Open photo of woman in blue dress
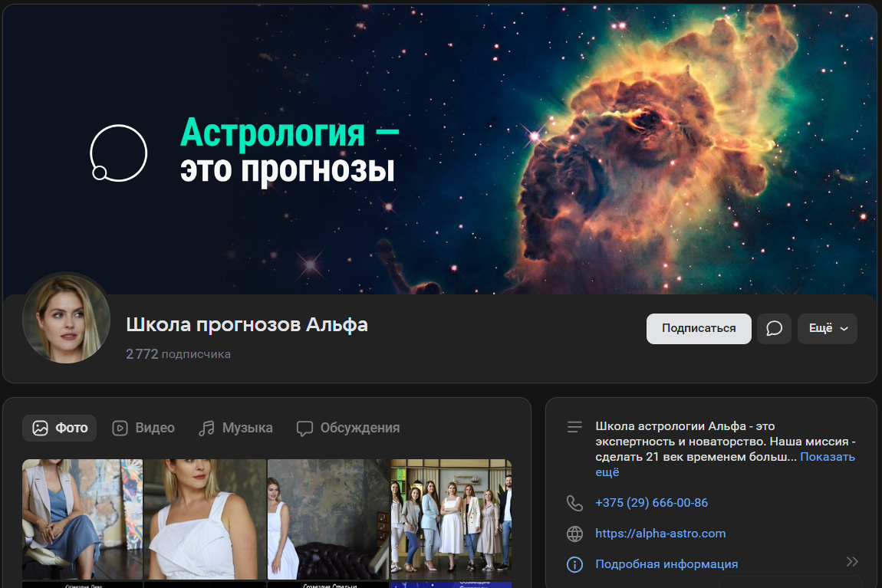Viewport: 882px width, 588px height. click(x=82, y=520)
